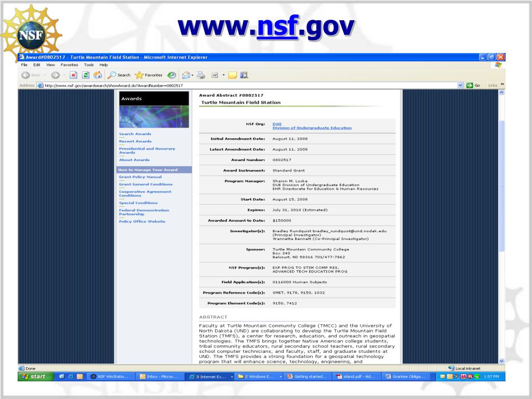Open the View menu

[50, 65]
